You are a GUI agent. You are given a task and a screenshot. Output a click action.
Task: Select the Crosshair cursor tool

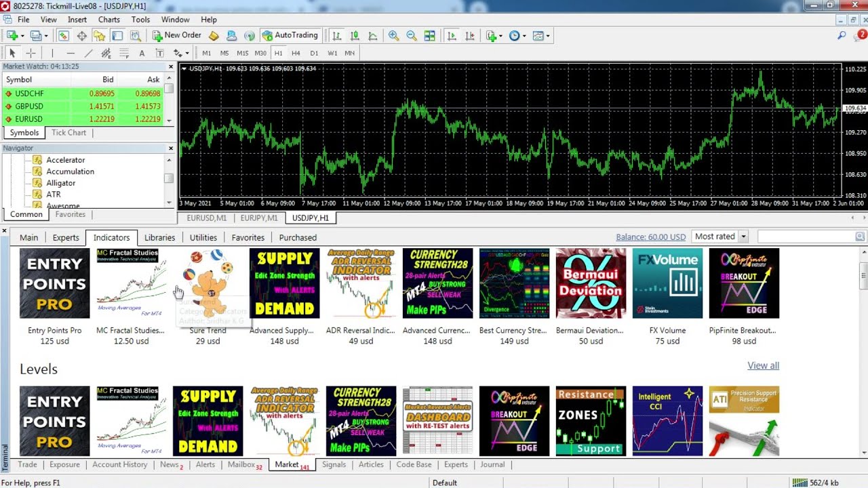[31, 53]
